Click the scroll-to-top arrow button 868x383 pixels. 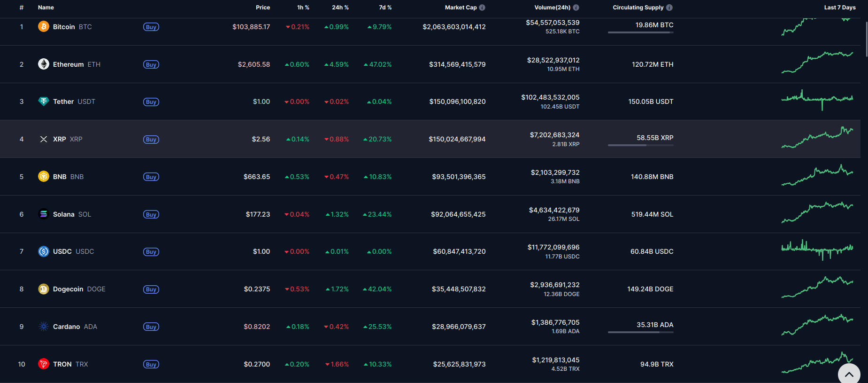pyautogui.click(x=849, y=374)
